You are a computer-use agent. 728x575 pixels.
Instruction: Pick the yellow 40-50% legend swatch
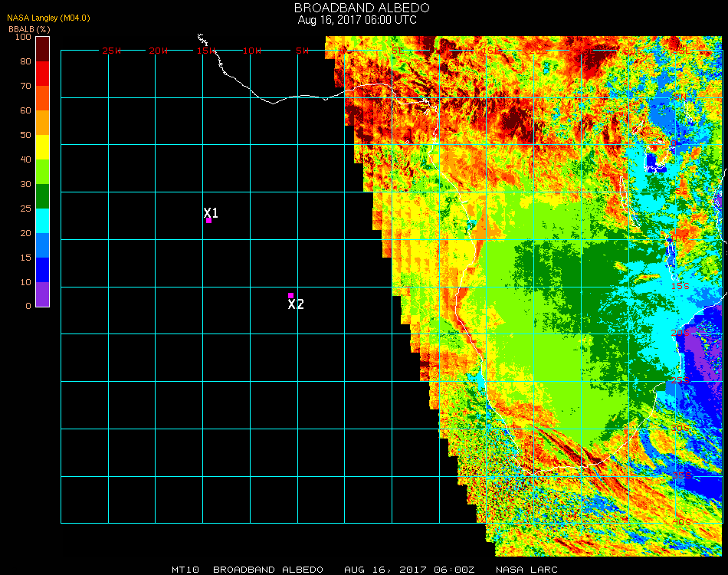click(43, 146)
